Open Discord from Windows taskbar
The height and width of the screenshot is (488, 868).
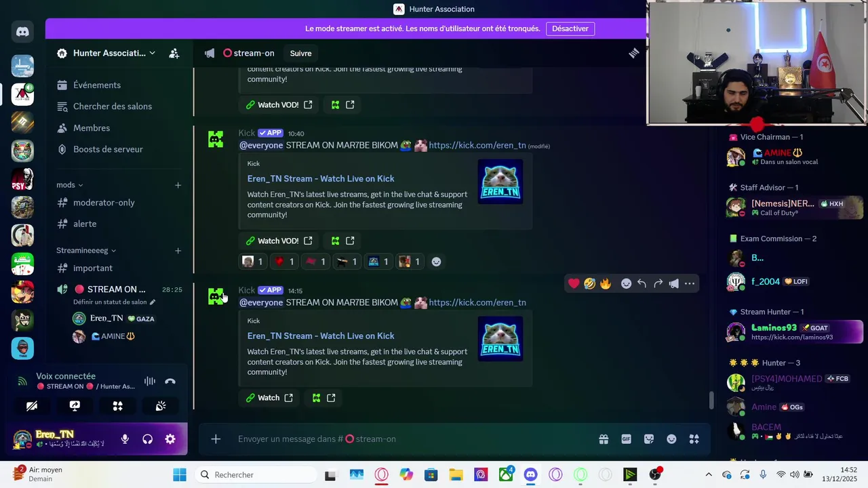click(x=530, y=474)
